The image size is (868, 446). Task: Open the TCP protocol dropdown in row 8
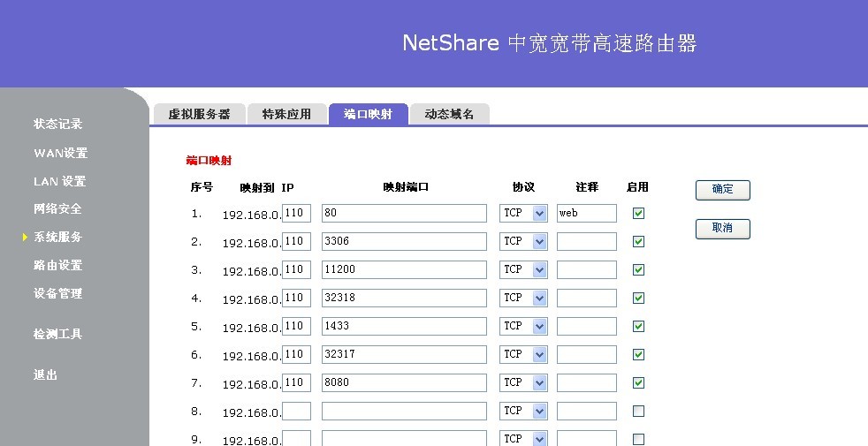coord(523,411)
